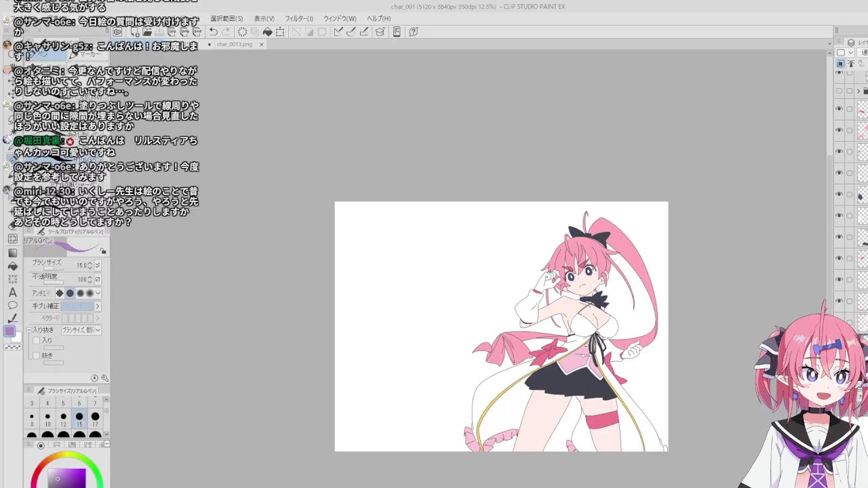Expand more color panel tabs via the dropdown arrow
Screen dimensions: 868x488
(108, 444)
